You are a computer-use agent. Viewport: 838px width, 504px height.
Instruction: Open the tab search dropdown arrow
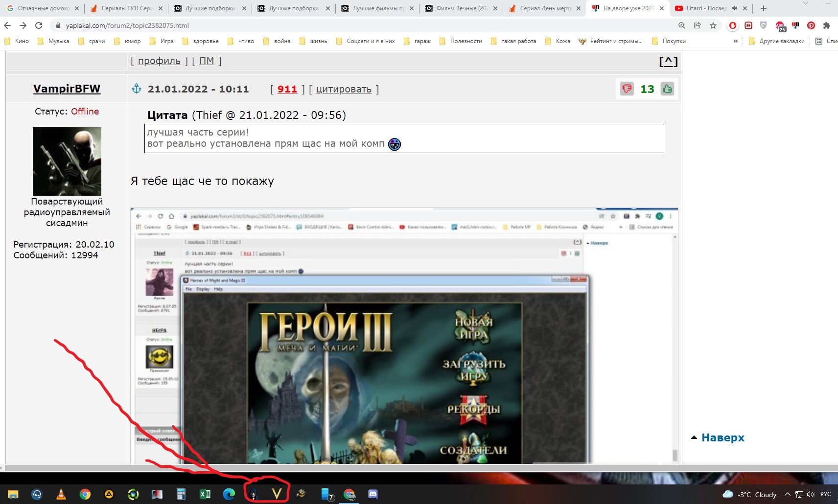[806, 4]
